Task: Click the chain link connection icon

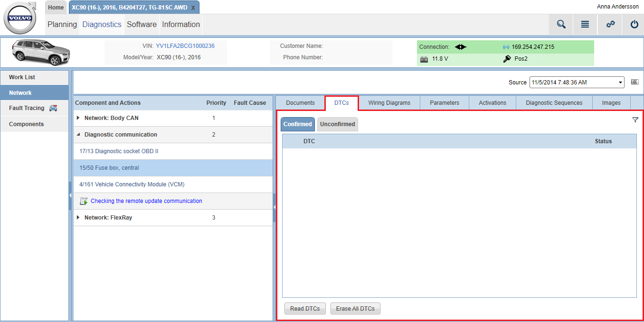Action: click(611, 24)
